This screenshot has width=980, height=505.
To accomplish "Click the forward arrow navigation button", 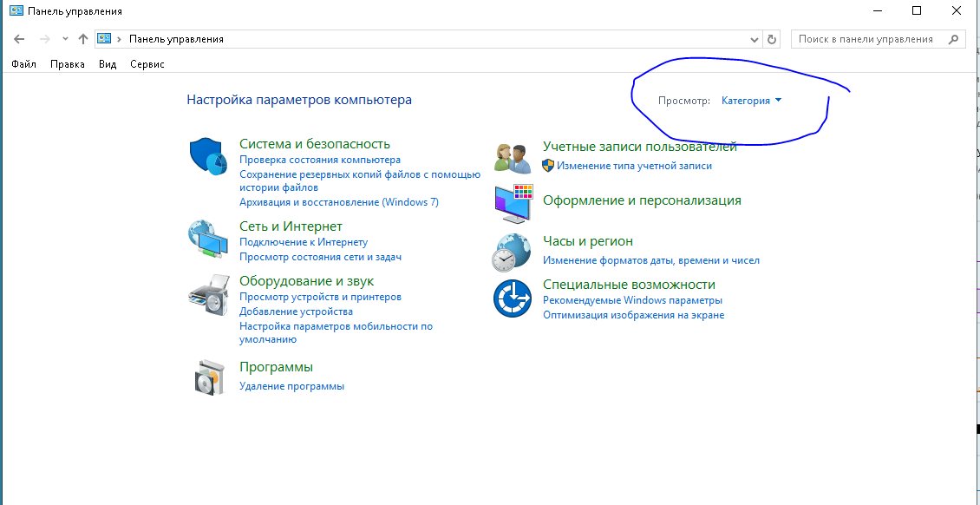I will coord(44,39).
